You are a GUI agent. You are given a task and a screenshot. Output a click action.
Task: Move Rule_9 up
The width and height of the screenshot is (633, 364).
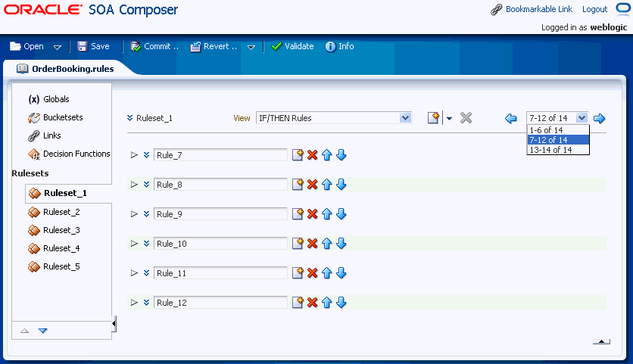327,214
